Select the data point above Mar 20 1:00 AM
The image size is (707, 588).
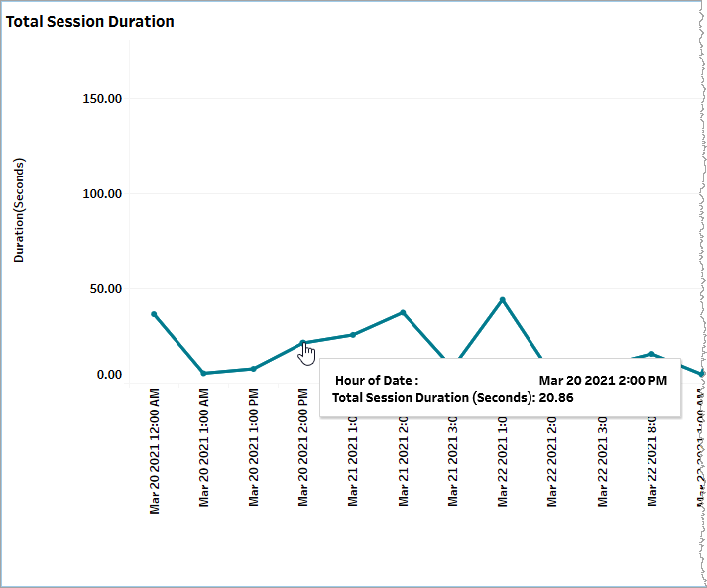coord(204,373)
